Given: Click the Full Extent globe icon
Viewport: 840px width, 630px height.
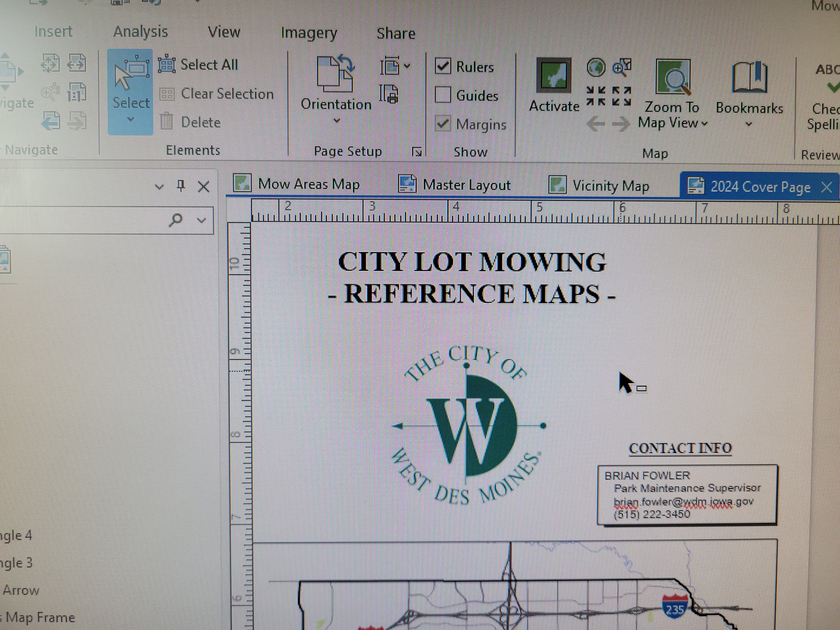Looking at the screenshot, I should (x=596, y=67).
